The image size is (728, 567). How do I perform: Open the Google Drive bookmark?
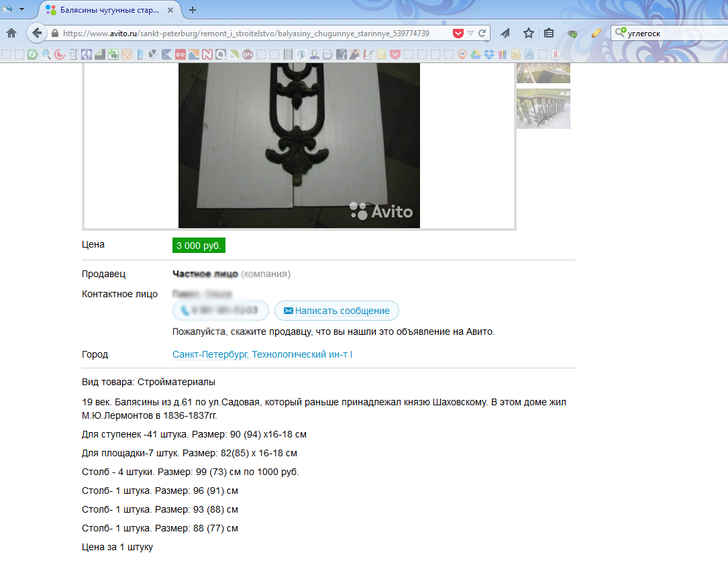tap(476, 54)
